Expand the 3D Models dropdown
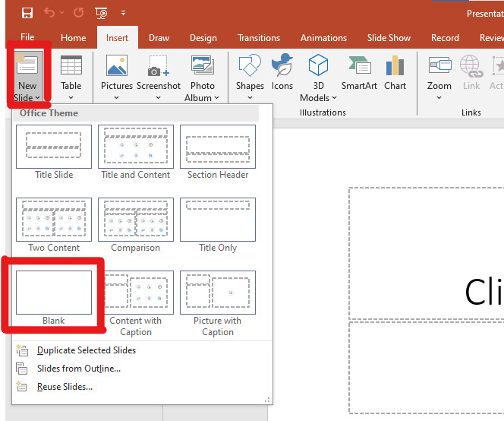This screenshot has height=421, width=504. [319, 97]
